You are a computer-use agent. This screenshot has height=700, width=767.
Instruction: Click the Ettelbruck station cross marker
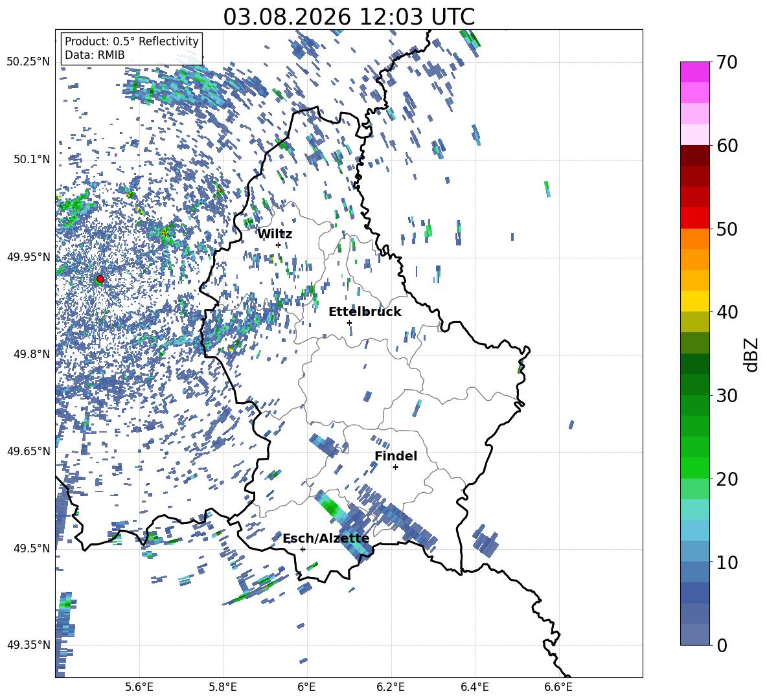(349, 322)
